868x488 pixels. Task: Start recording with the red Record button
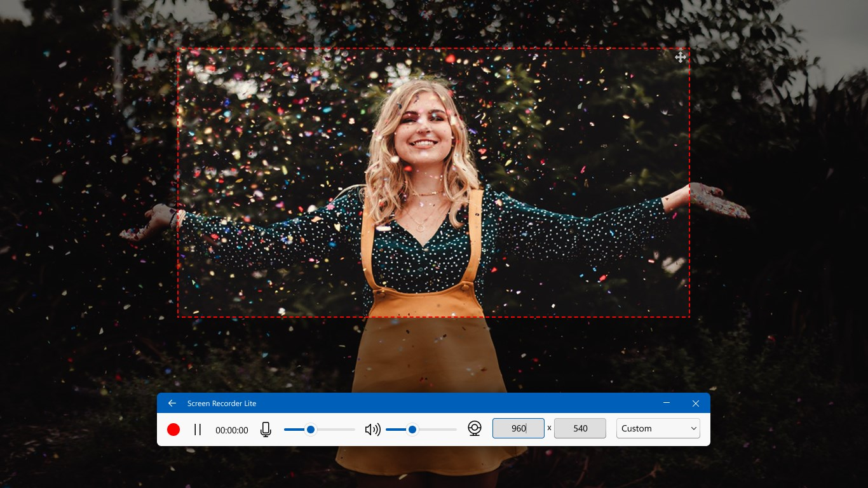coord(173,430)
